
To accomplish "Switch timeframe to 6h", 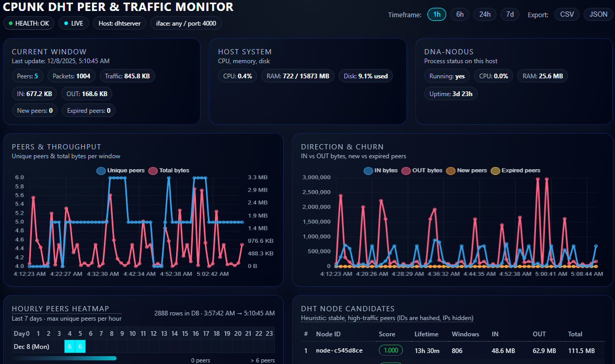I will [459, 15].
